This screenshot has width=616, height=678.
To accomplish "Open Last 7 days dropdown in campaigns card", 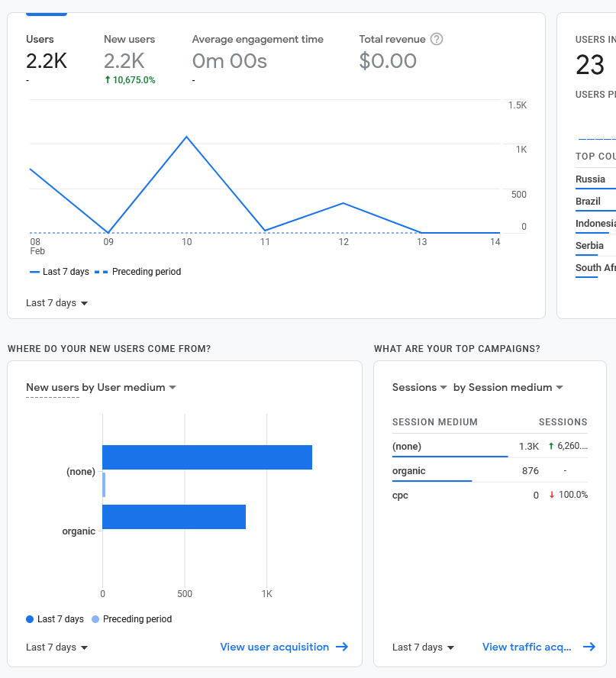I will click(x=424, y=647).
